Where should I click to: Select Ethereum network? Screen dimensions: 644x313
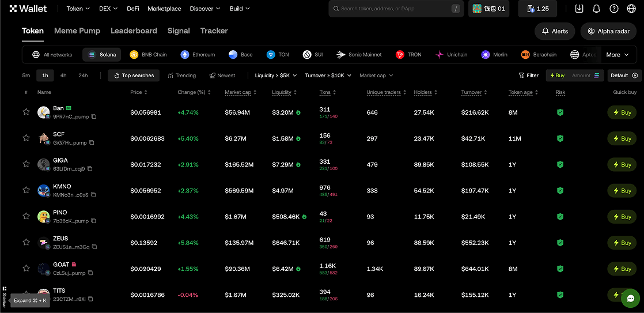(198, 55)
